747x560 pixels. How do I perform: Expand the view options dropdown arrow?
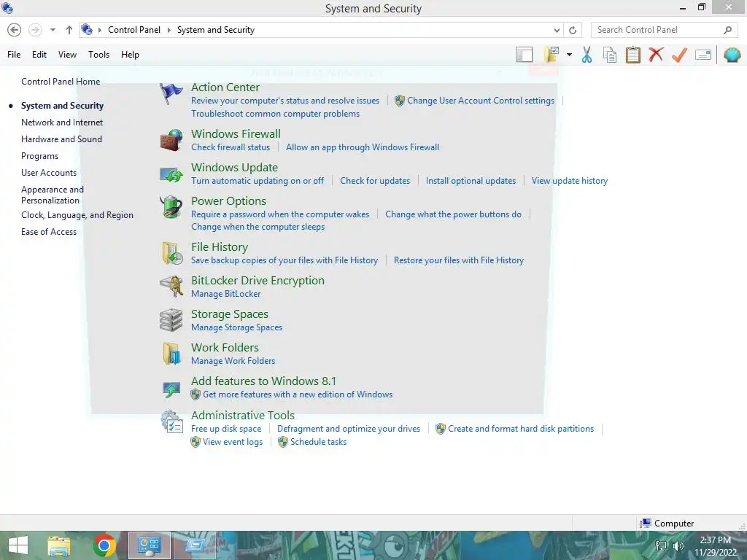click(569, 55)
